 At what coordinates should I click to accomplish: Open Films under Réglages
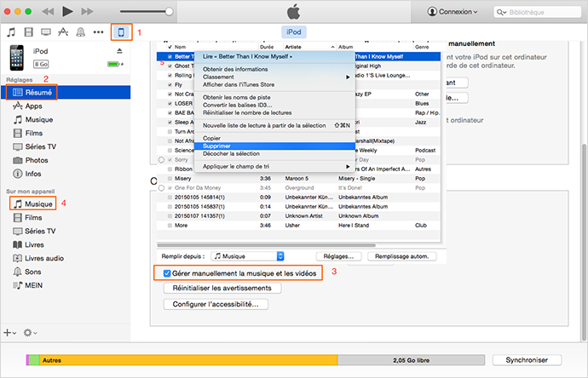(28, 133)
